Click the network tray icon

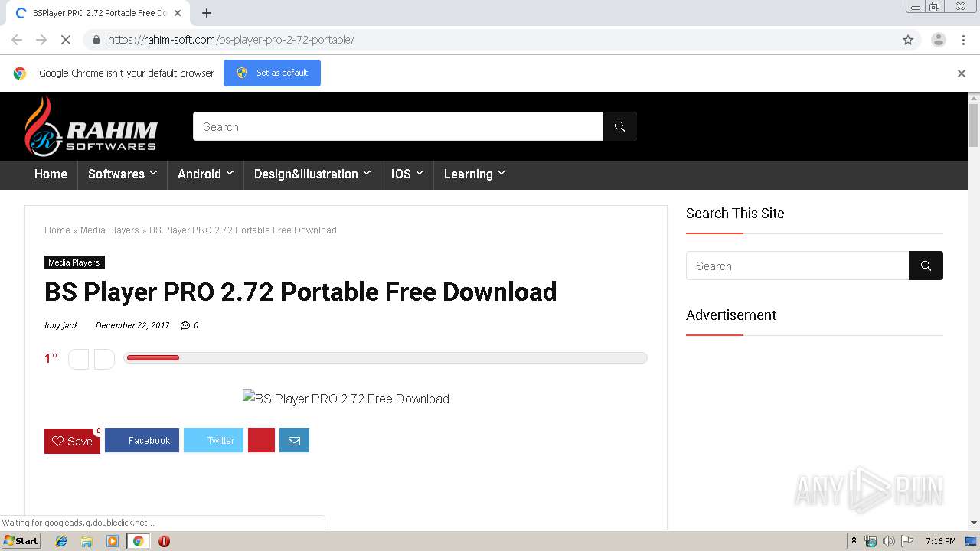pos(871,541)
